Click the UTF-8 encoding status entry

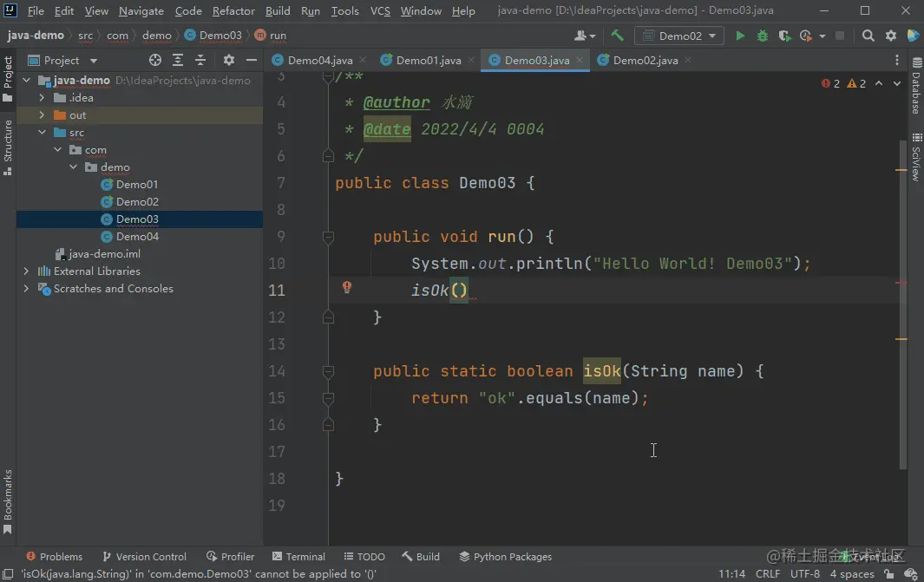tap(804, 573)
